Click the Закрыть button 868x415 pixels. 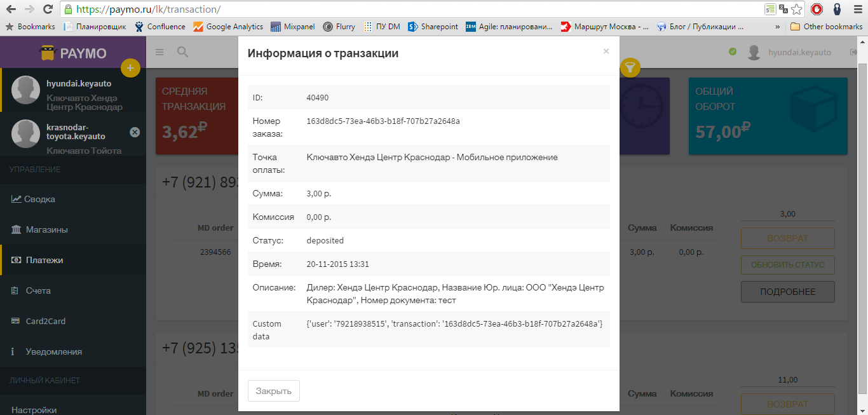pyautogui.click(x=273, y=391)
